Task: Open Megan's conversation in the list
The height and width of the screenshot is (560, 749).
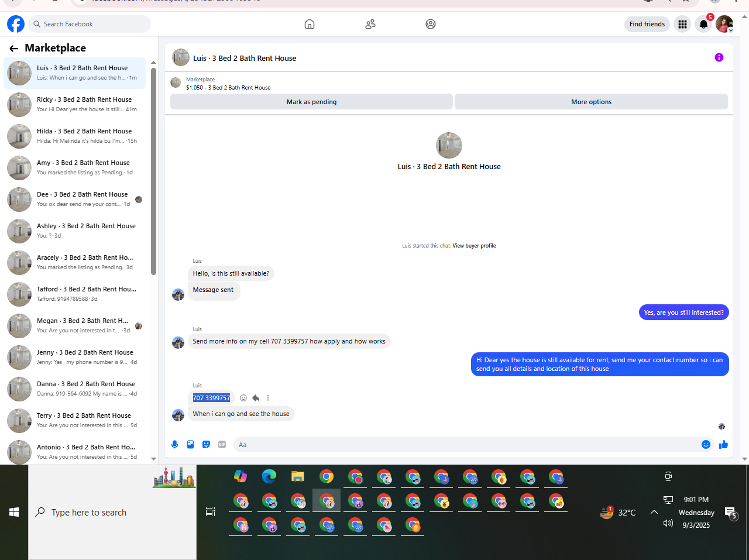Action: [74, 326]
